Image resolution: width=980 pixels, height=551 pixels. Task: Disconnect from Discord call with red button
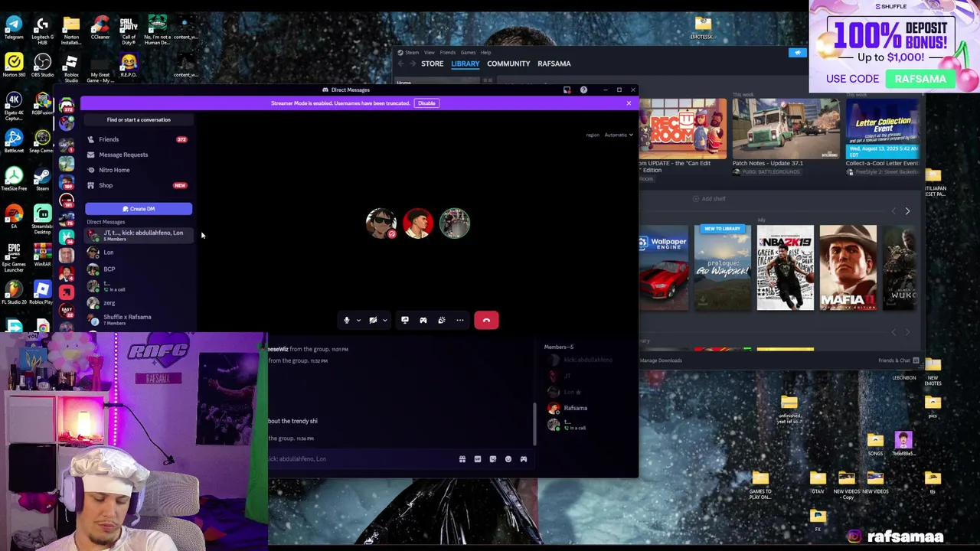pyautogui.click(x=486, y=320)
